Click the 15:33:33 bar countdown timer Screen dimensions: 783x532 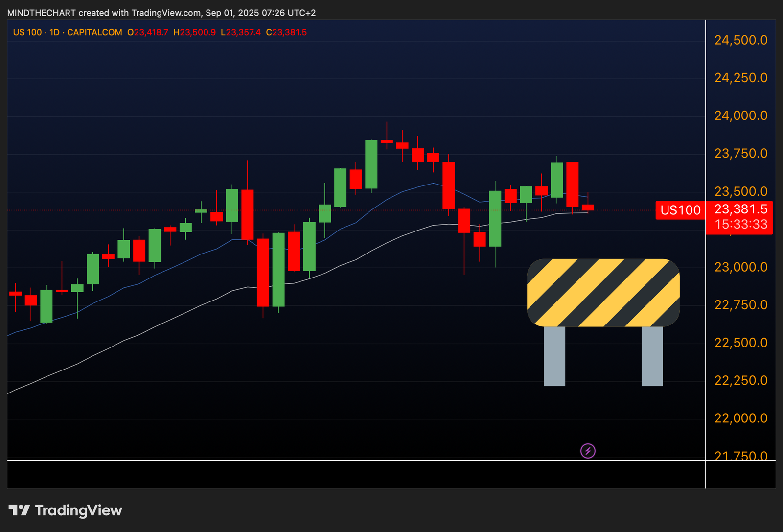pyautogui.click(x=740, y=225)
